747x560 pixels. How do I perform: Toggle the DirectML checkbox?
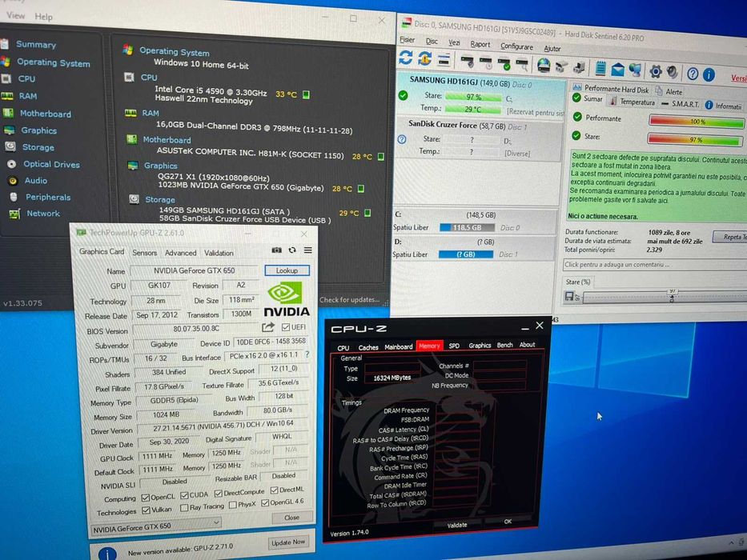pos(274,490)
